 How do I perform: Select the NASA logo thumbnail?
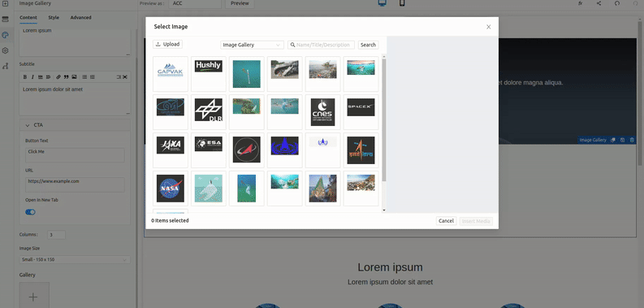click(x=171, y=189)
